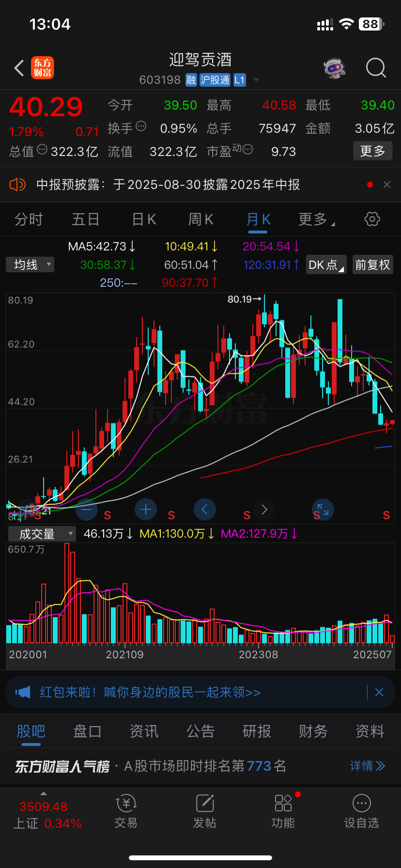Open the robot assistant icon

(x=335, y=68)
